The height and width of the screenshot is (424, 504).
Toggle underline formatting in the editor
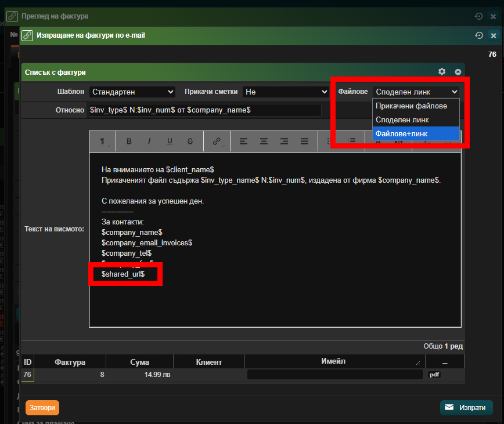click(170, 142)
